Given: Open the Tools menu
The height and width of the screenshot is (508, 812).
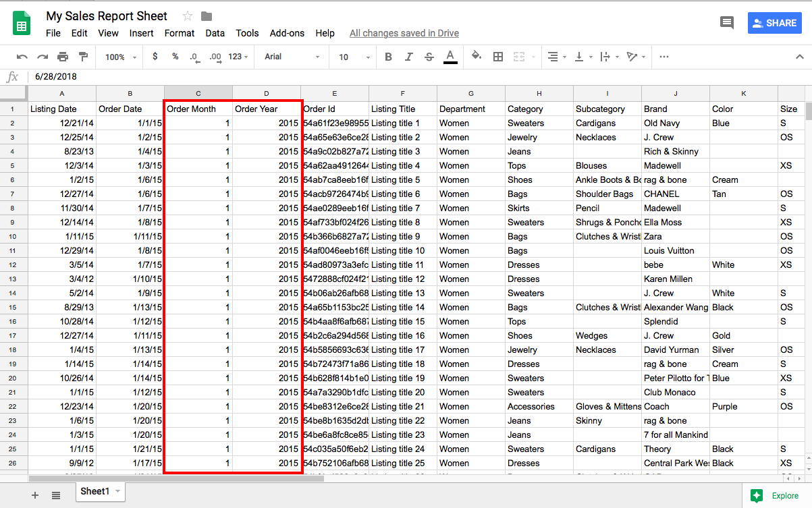Looking at the screenshot, I should [x=248, y=33].
